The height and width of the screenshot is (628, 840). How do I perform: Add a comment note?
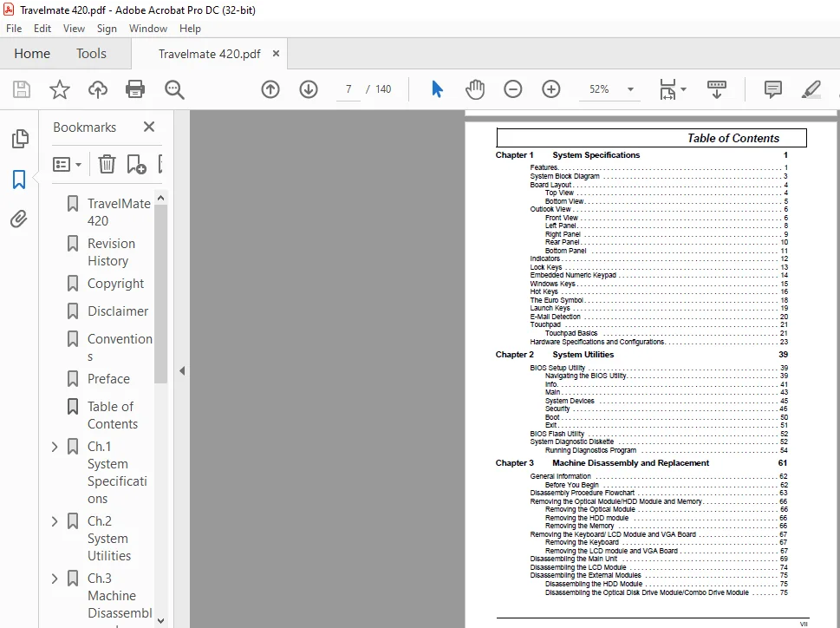[x=772, y=89]
